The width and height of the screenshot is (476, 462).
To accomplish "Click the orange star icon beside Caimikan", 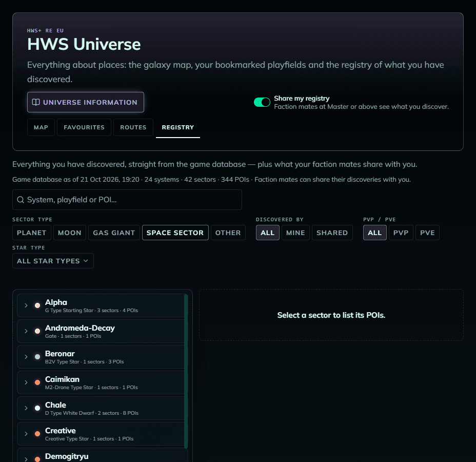I will (37, 382).
